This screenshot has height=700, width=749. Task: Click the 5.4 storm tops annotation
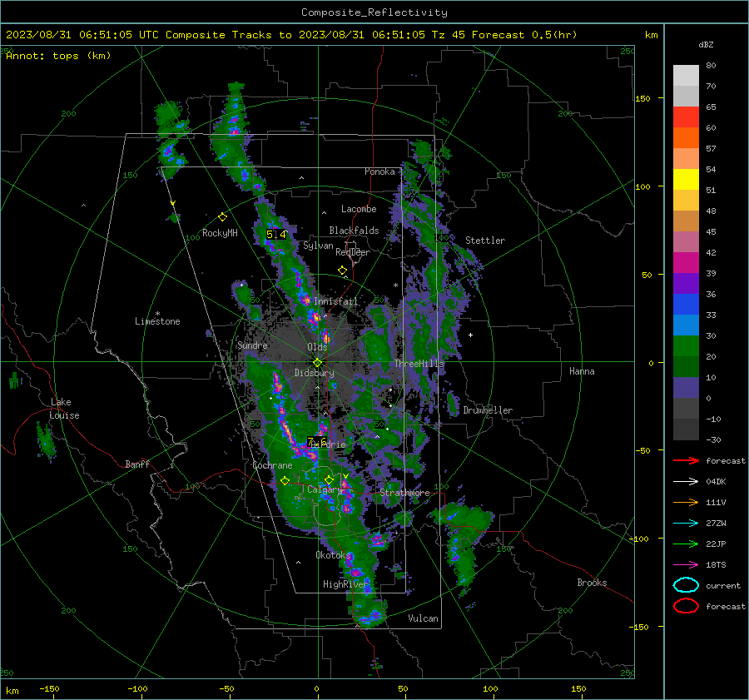pyautogui.click(x=276, y=234)
